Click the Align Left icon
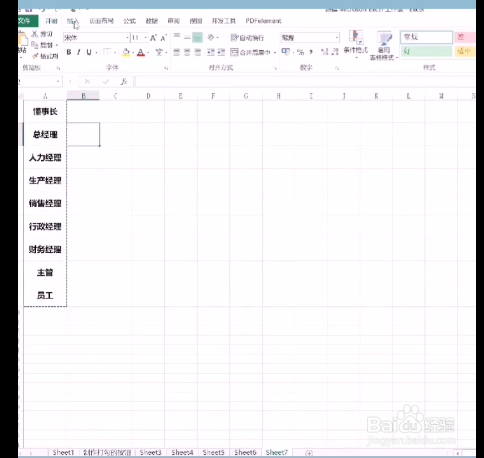Image resolution: width=484 pixels, height=458 pixels. point(177,52)
